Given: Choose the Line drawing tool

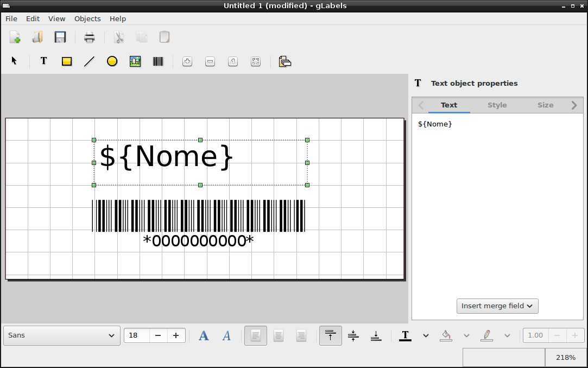Looking at the screenshot, I should click(x=89, y=61).
